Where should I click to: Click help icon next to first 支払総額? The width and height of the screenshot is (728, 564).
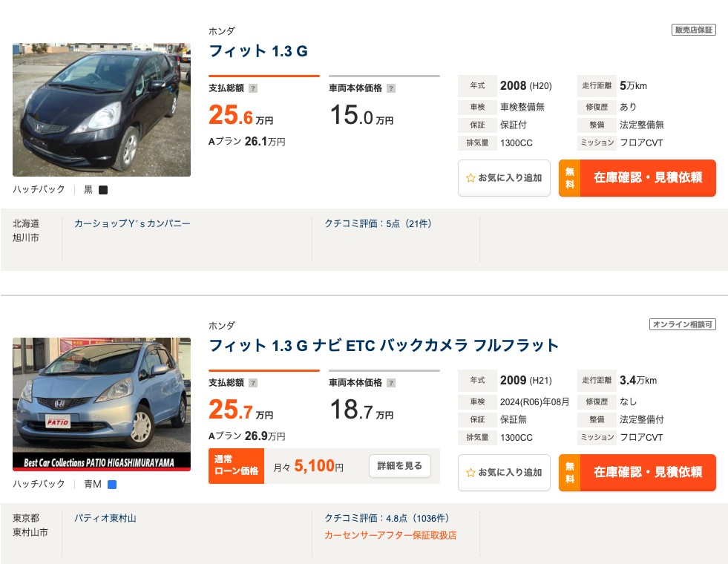(x=253, y=88)
